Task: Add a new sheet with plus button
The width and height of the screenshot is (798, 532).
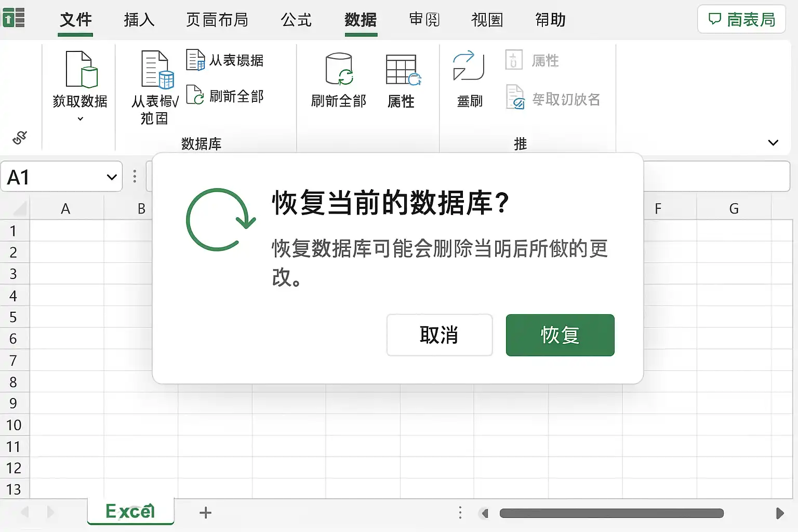Action: [205, 513]
